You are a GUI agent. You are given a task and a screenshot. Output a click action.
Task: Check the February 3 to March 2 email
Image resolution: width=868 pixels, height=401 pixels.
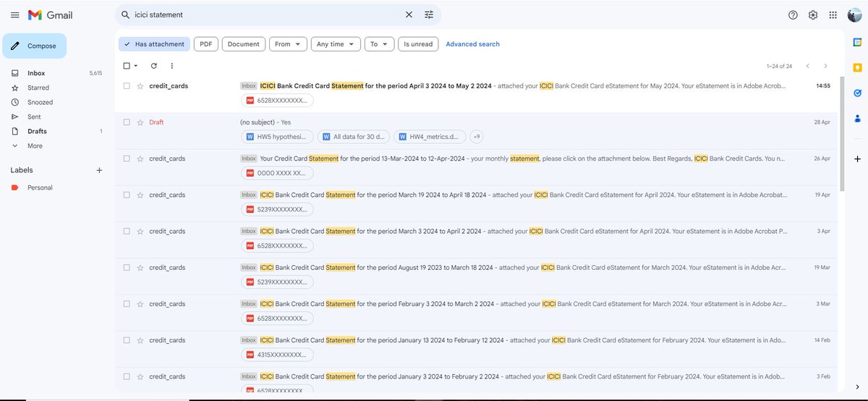click(x=127, y=304)
